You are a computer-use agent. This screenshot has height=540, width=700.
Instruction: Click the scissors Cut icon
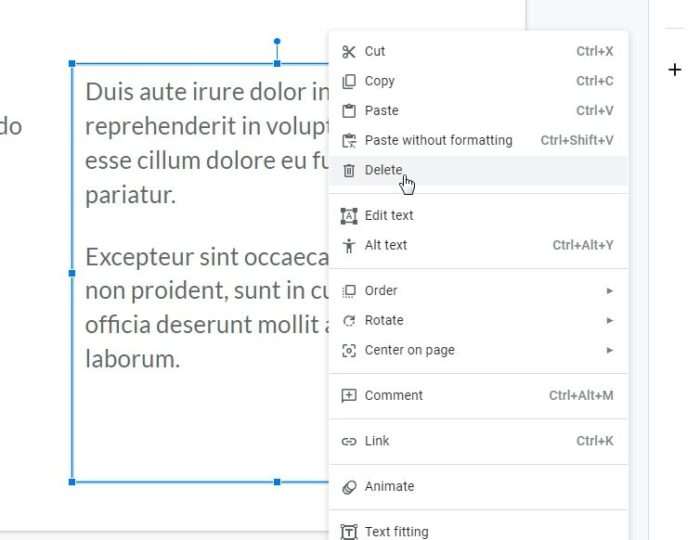(x=349, y=52)
